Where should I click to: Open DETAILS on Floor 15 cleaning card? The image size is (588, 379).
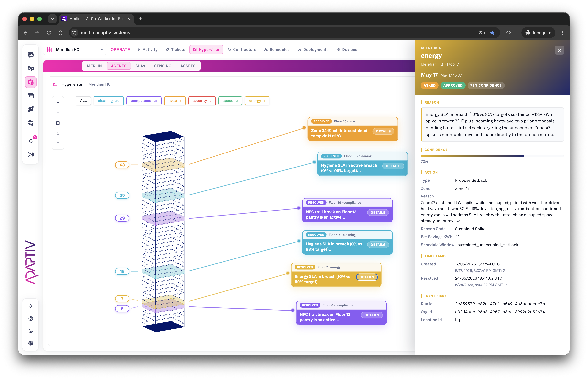coord(378,245)
